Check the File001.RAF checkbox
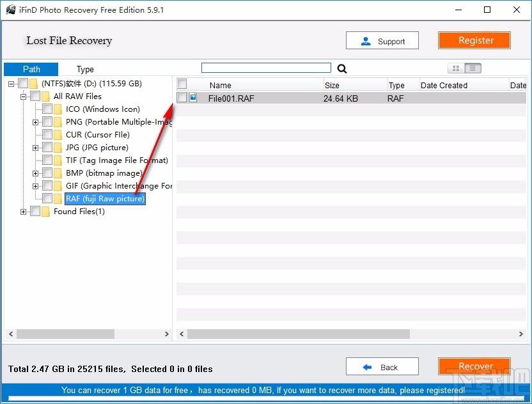 tap(182, 98)
